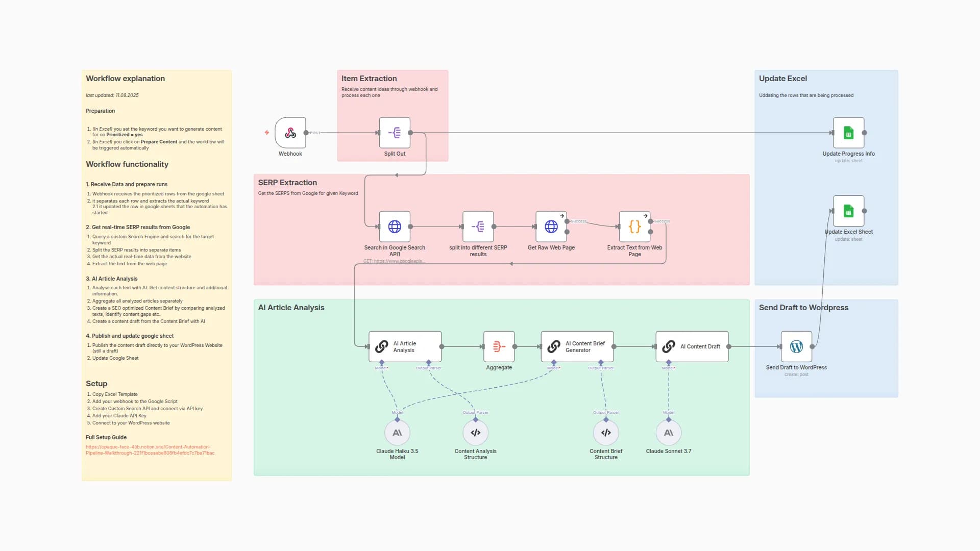
Task: Click the SERP Extraction sticky note
Action: (287, 183)
